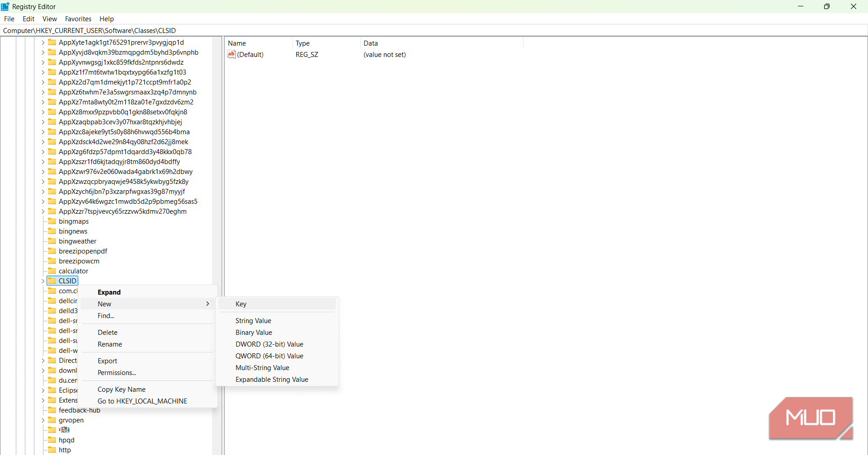Sort values by the Name column header

(259, 43)
